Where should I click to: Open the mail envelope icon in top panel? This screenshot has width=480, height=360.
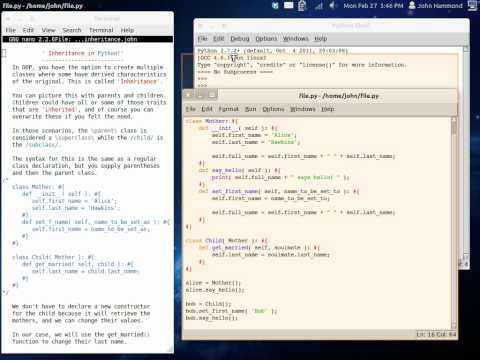coord(288,5)
